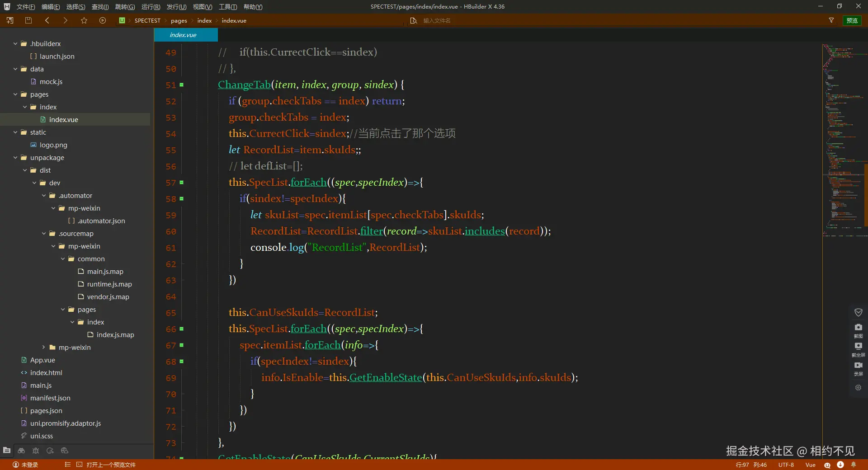Open the 发行(U) menu

coord(176,7)
